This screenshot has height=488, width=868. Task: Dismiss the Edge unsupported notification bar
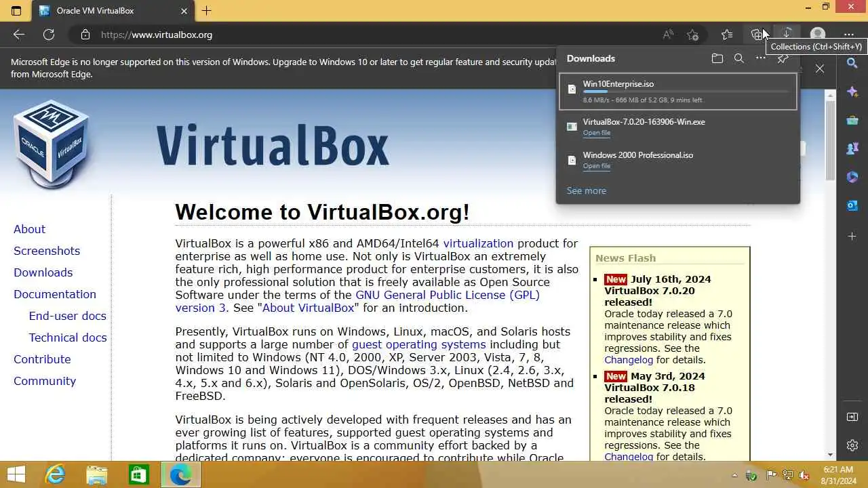pos(820,68)
